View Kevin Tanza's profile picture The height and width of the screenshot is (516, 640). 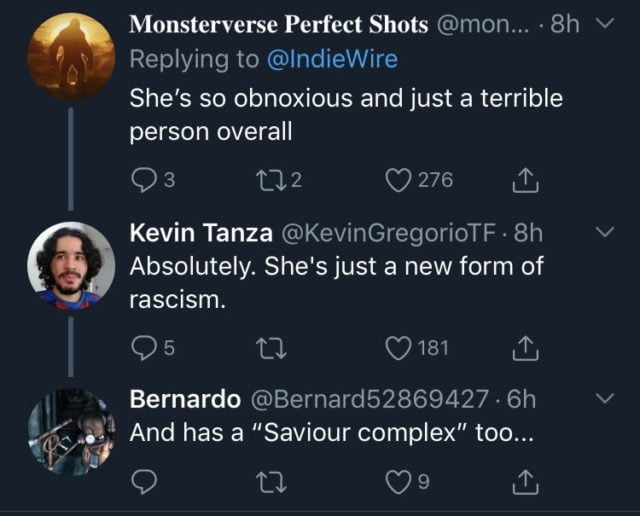coord(70,266)
